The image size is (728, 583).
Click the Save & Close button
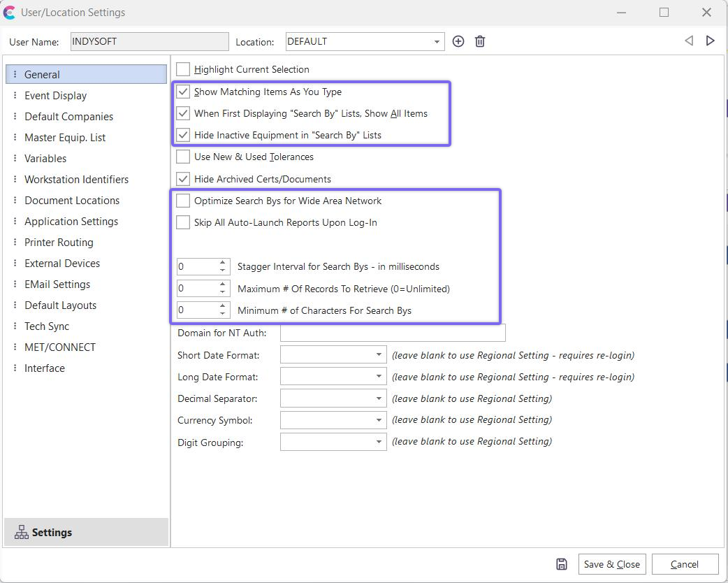click(611, 564)
